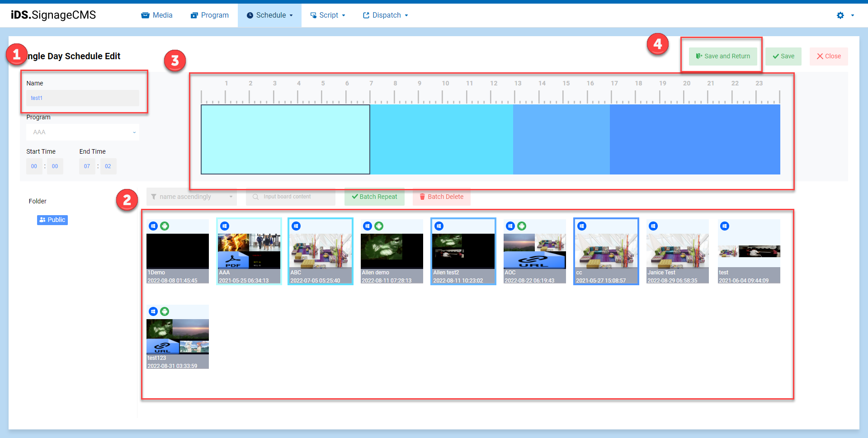Click hour 20 mark on timeline ruler
Screen dimensions: 868x438
(687, 83)
